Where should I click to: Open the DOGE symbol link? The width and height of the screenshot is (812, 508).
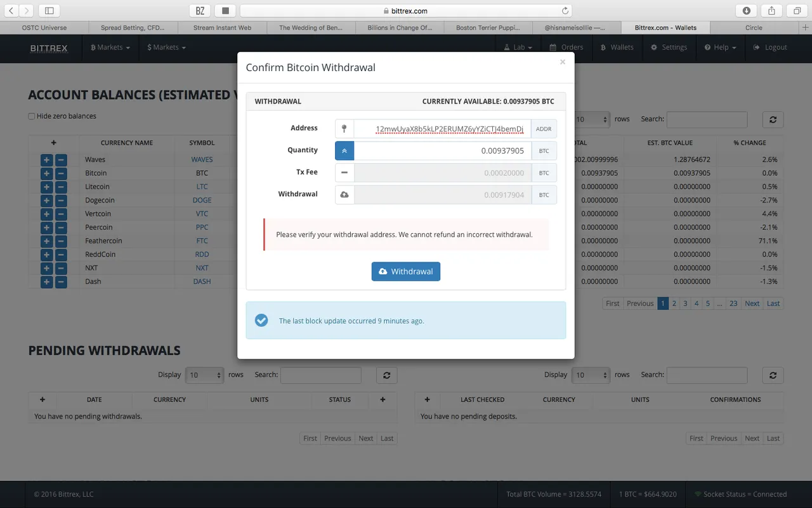tap(202, 200)
